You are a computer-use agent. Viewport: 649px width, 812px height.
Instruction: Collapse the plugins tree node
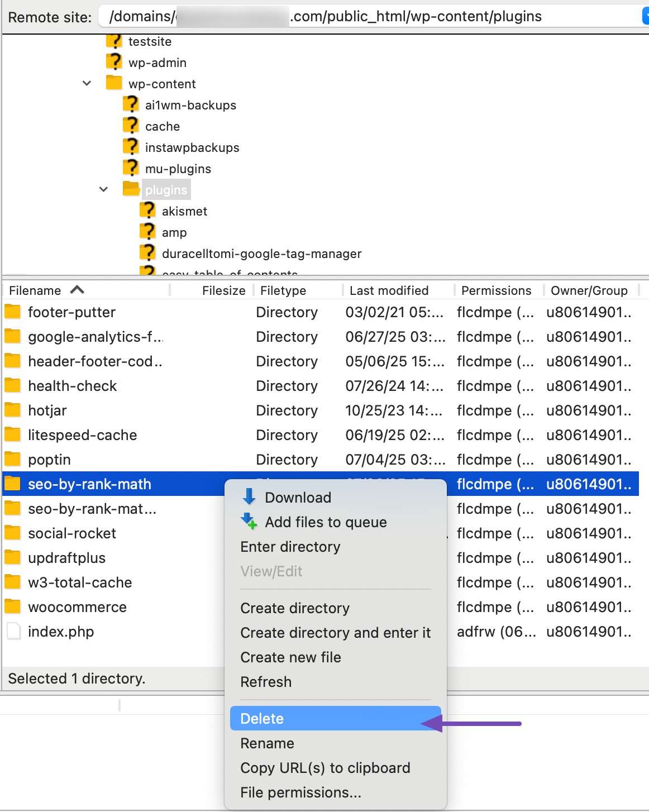point(103,189)
